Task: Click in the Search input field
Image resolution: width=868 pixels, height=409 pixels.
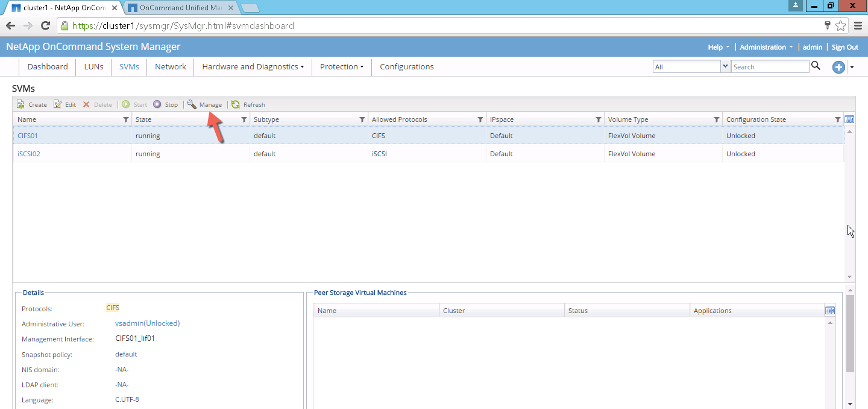Action: (x=770, y=67)
